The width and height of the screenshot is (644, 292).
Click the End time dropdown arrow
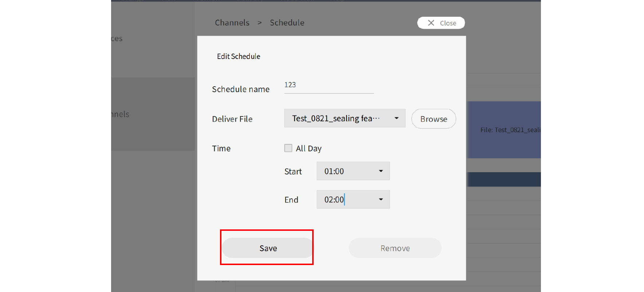pos(381,200)
